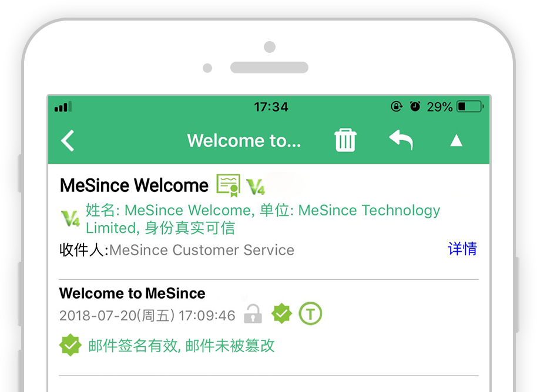Screen dimensions: 537x392
Task: Tap the 邮件签名有效, 邮件未被篡改 status text
Action: [182, 346]
